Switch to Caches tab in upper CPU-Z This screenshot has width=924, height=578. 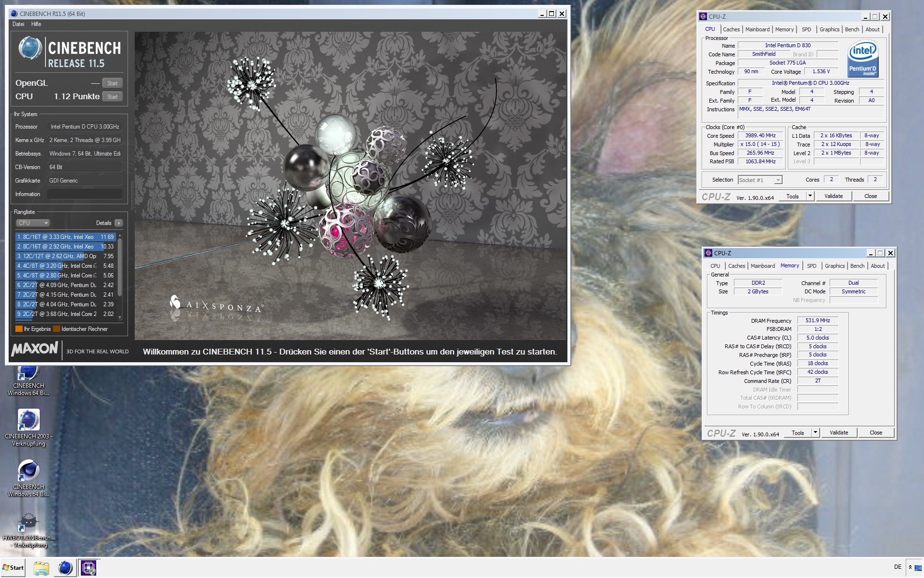click(x=731, y=29)
